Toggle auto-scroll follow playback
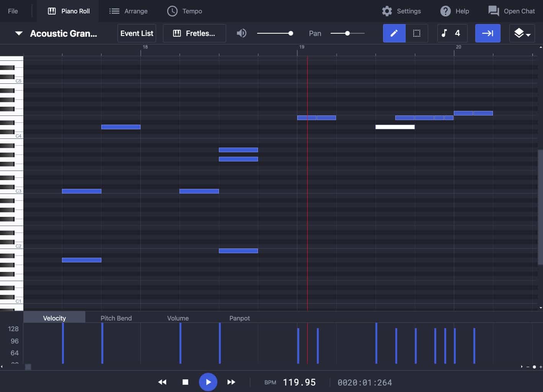Viewport: 543px width, 392px height. pos(488,33)
